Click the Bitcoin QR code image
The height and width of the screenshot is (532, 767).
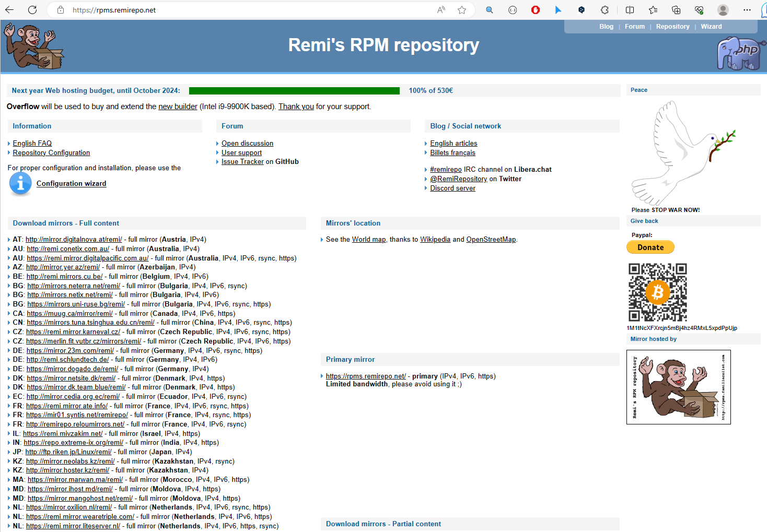coord(657,292)
